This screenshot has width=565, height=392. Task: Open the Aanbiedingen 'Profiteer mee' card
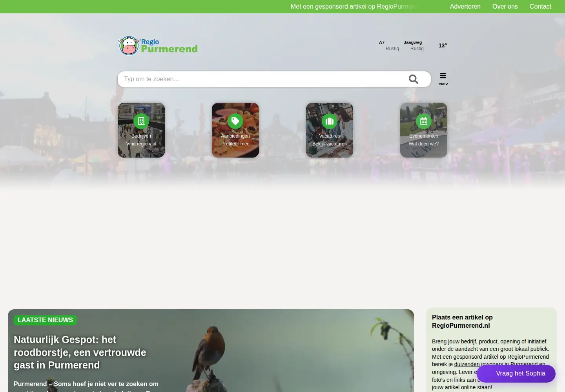tap(235, 130)
